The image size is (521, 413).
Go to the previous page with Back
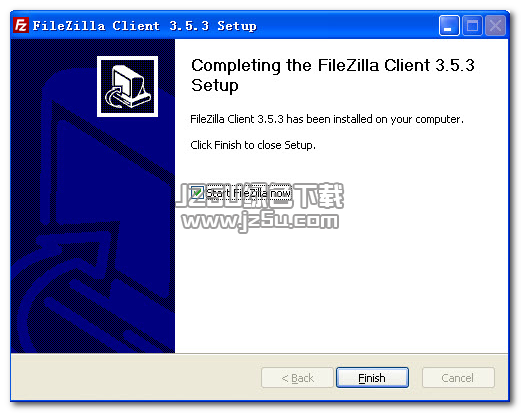[x=297, y=378]
